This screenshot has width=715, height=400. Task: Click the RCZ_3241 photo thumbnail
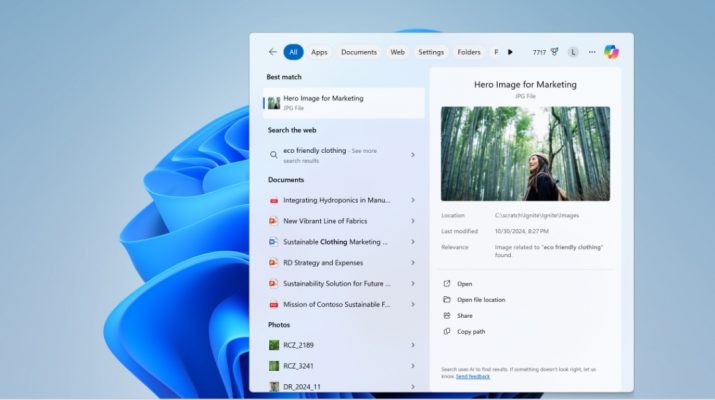[274, 366]
